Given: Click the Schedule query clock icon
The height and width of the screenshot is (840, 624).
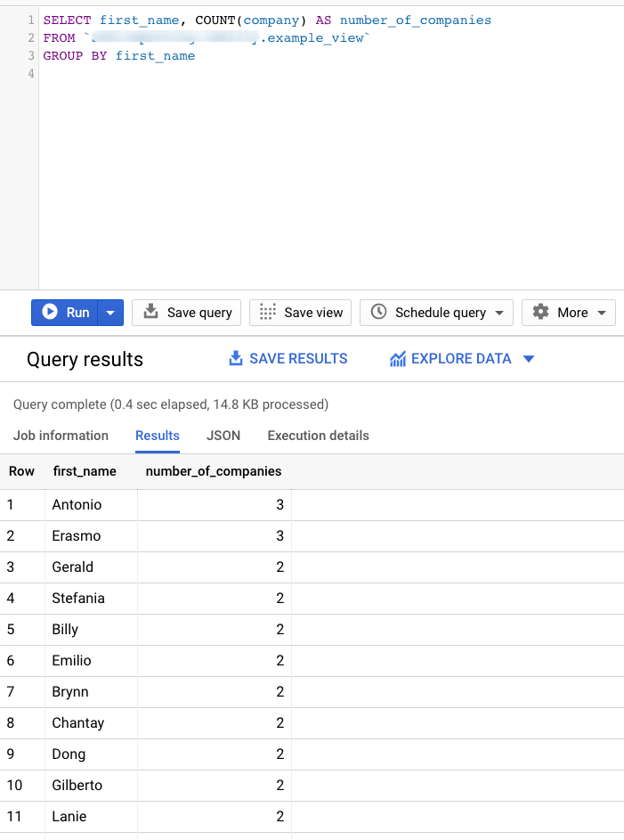Looking at the screenshot, I should (379, 312).
